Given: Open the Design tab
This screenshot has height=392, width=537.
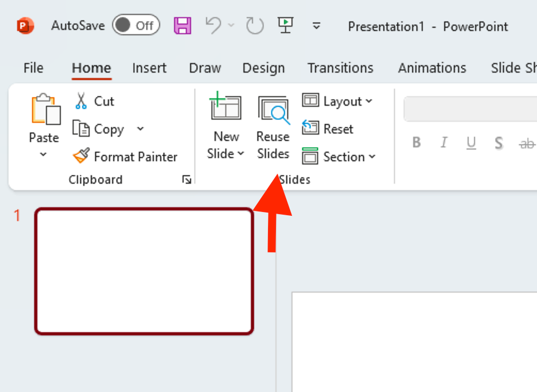Looking at the screenshot, I should (x=263, y=68).
